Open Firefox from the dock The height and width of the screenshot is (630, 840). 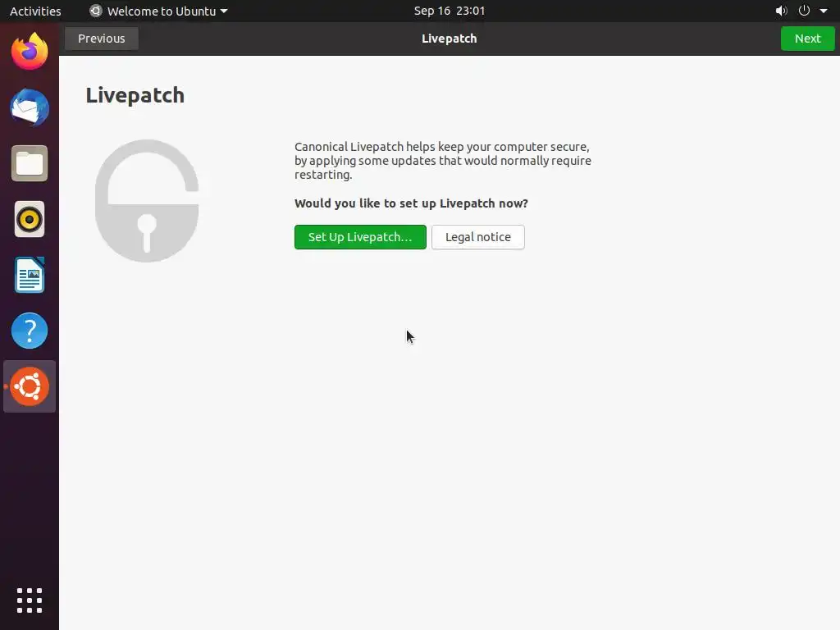click(30, 52)
